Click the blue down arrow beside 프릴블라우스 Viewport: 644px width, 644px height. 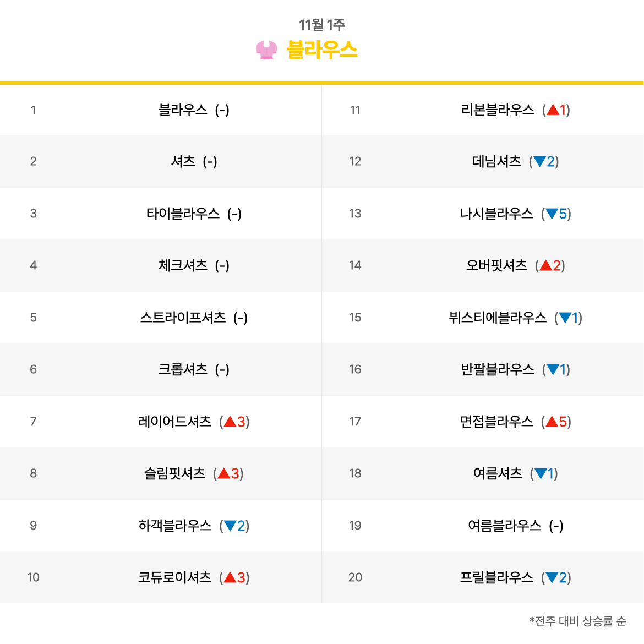click(x=552, y=578)
